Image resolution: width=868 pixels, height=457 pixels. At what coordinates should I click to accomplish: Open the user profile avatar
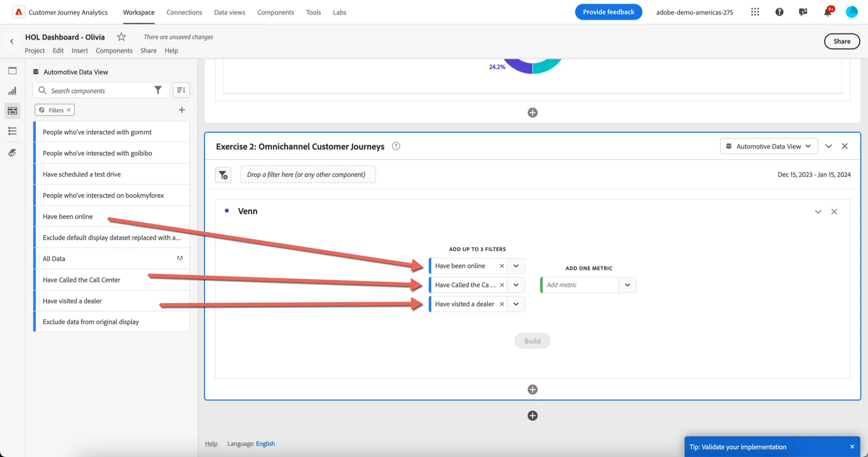pyautogui.click(x=851, y=12)
